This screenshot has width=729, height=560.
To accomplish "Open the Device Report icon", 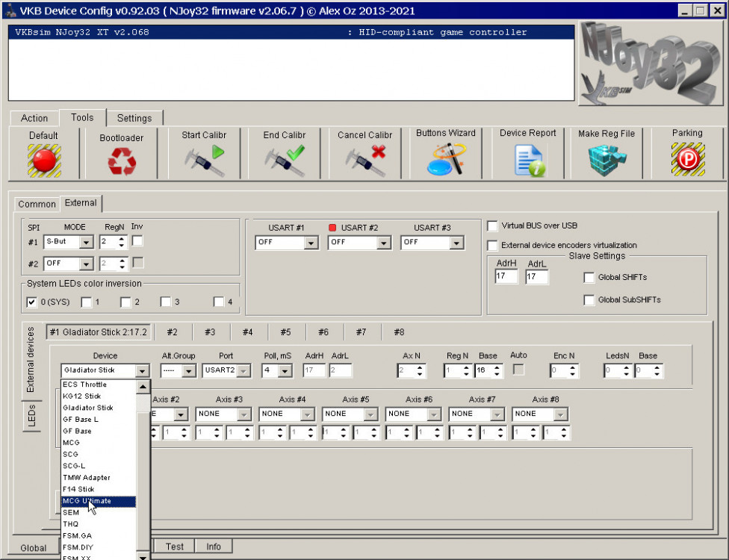I will (x=528, y=160).
